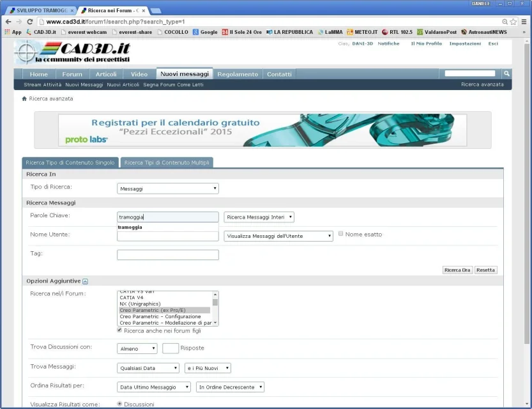Show more bookmarks with chevron
Viewport: 532px width, 409px height.
pyautogui.click(x=524, y=32)
